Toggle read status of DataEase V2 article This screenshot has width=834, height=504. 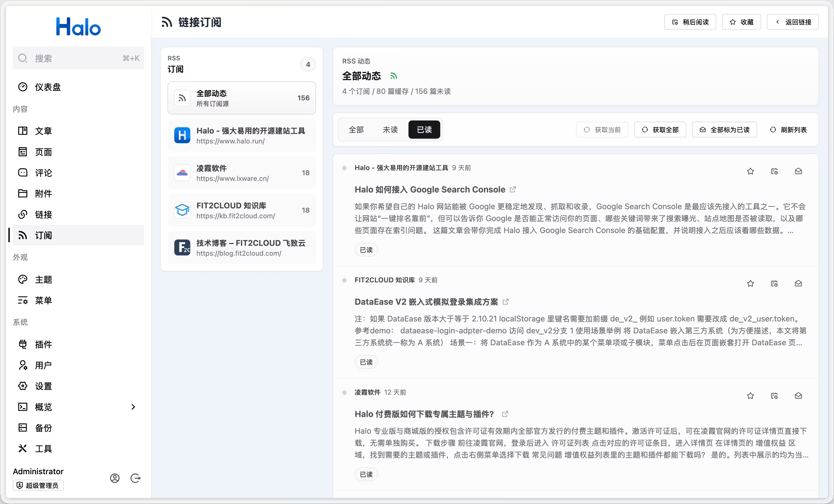click(799, 284)
